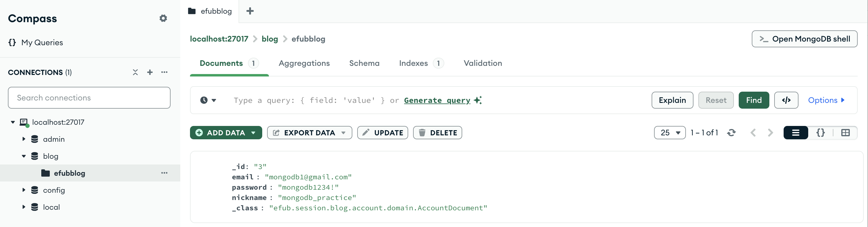Image resolution: width=868 pixels, height=227 pixels.
Task: Expand the config database
Action: (x=24, y=190)
